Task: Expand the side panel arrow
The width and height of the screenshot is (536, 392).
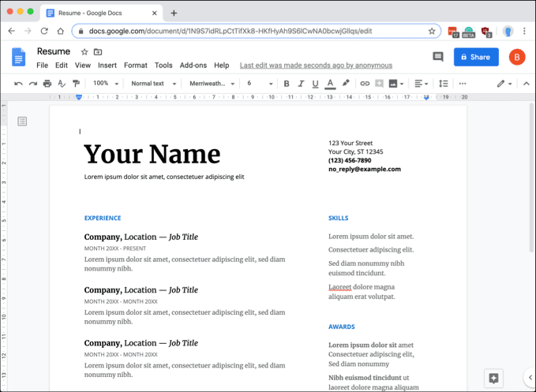Action: point(530,377)
